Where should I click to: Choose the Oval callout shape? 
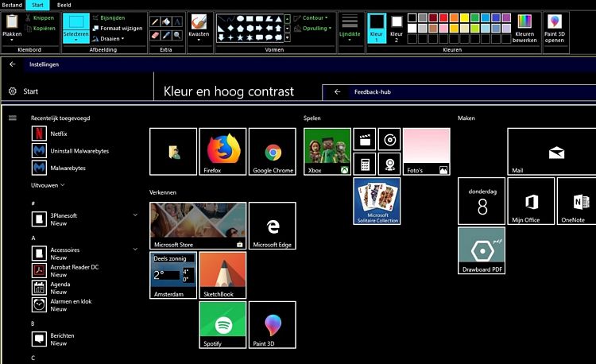[269, 37]
